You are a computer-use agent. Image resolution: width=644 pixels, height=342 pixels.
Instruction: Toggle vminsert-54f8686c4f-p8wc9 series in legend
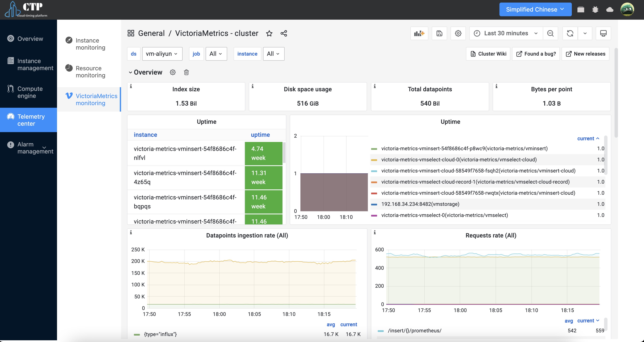[464, 149]
